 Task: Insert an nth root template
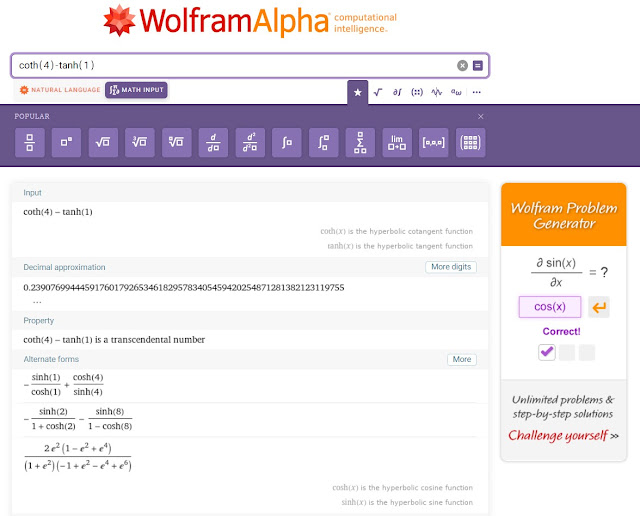point(176,142)
